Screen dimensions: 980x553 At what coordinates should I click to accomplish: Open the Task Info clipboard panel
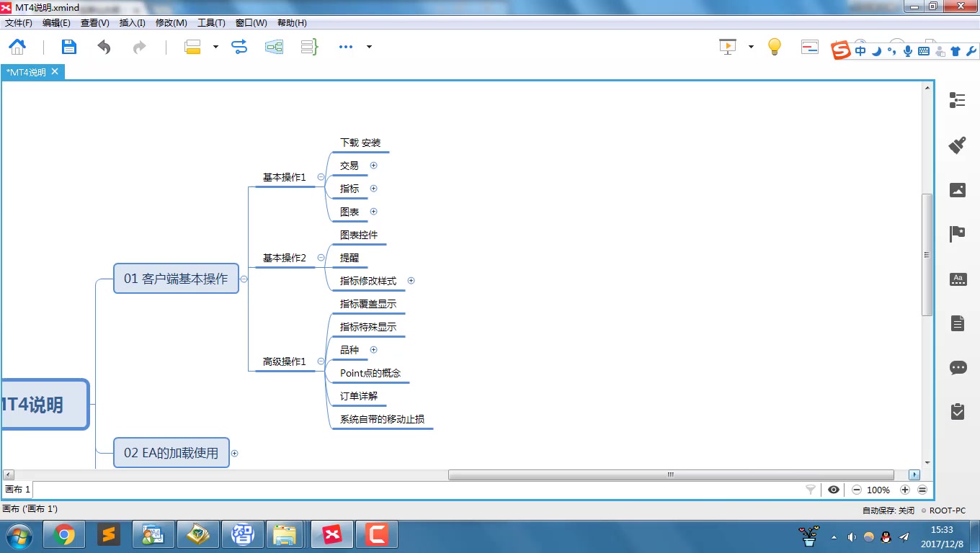point(958,411)
